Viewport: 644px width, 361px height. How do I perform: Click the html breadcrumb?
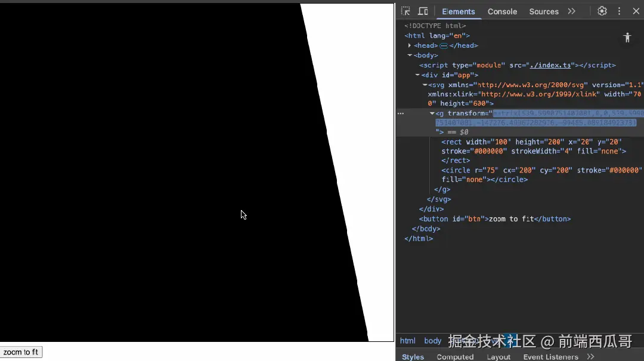pyautogui.click(x=407, y=341)
